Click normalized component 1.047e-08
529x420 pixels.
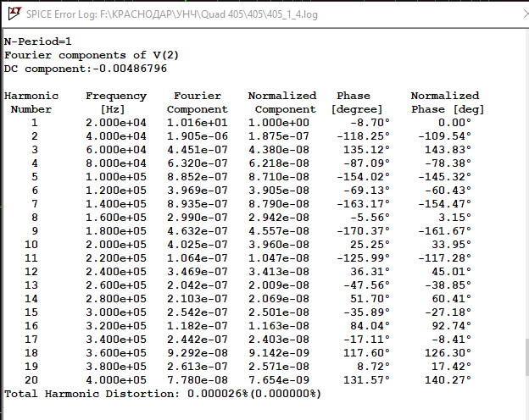click(279, 258)
